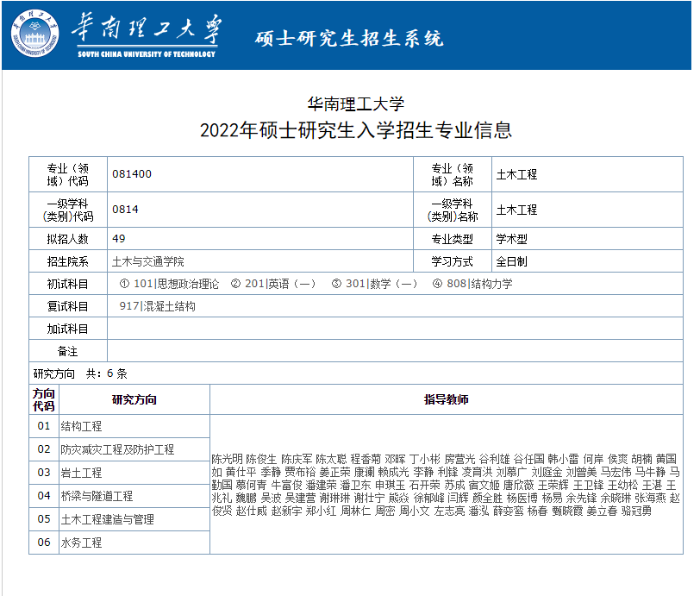Viewport: 700px width, 596px height.
Task: Click direction code 02
Action: [44, 449]
